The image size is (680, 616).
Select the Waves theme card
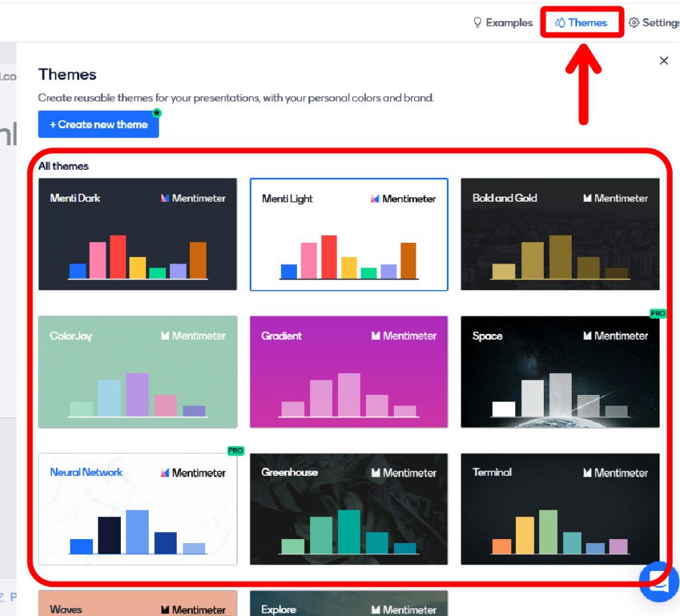point(137,603)
